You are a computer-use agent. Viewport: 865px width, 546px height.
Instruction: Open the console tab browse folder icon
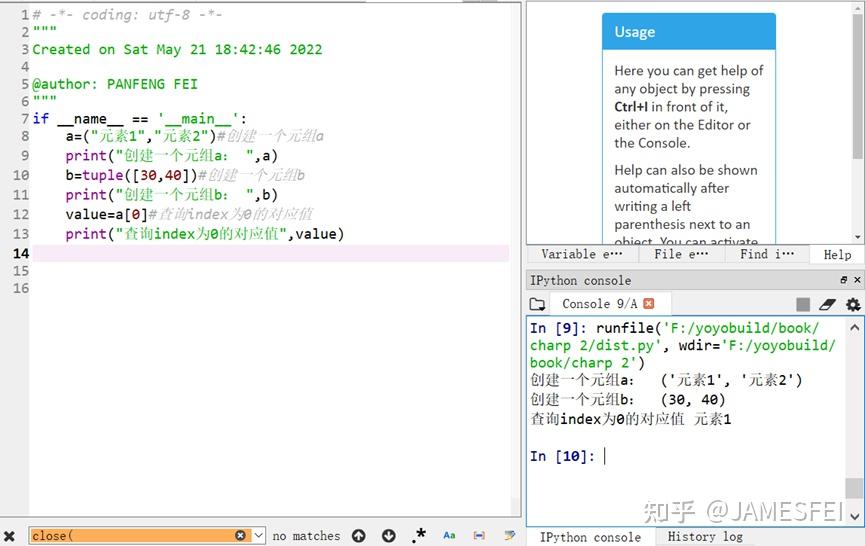(537, 304)
